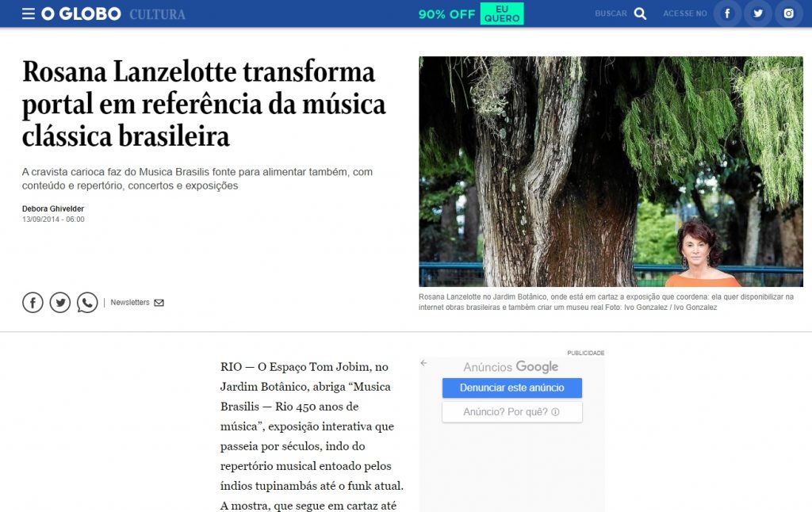Image resolution: width=812 pixels, height=512 pixels.
Task: Open Instagram profile from header icon
Action: (788, 13)
